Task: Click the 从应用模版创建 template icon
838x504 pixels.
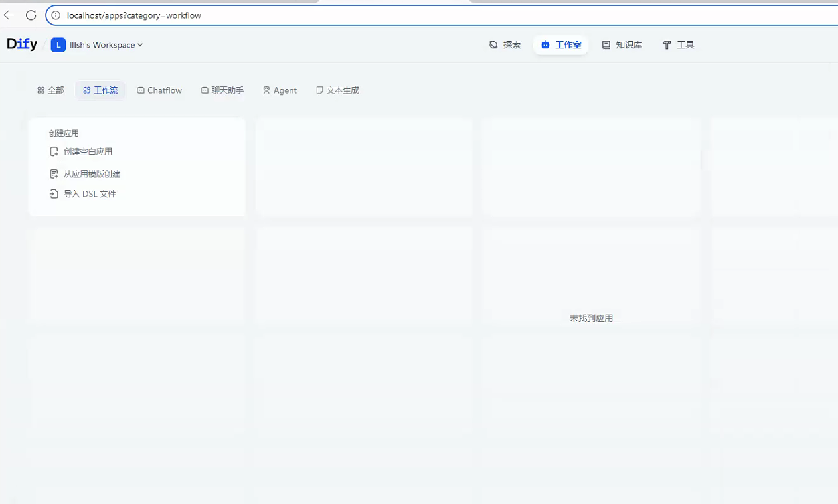Action: coord(54,174)
